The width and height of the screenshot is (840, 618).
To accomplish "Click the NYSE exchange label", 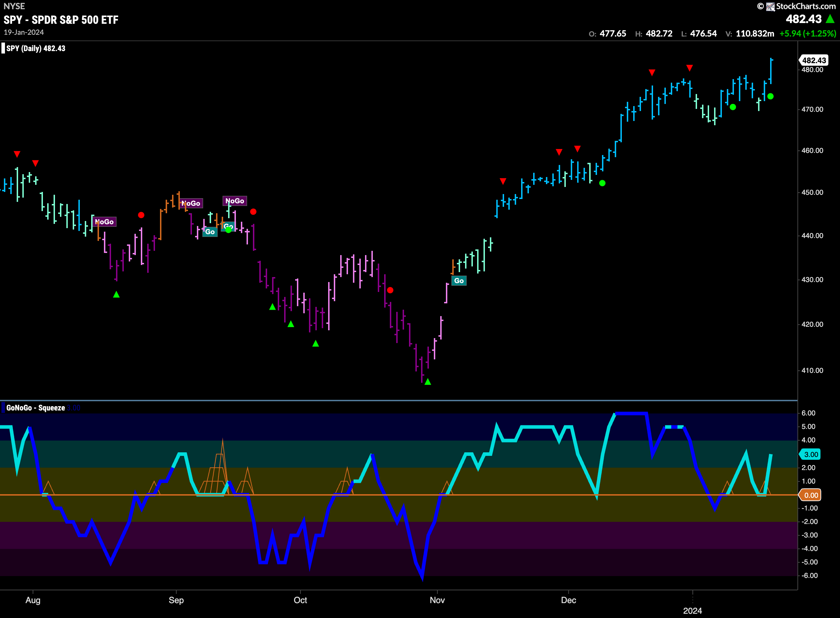I will coord(14,6).
